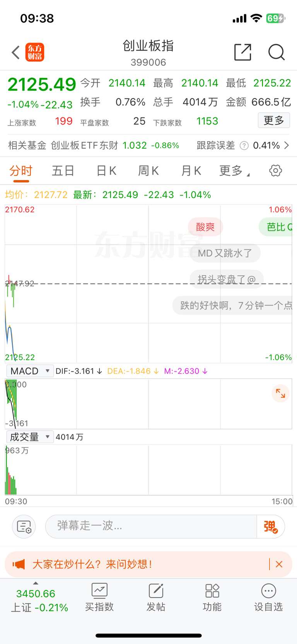
Task: Tap 设自选 add to watchlist
Action: tap(268, 597)
